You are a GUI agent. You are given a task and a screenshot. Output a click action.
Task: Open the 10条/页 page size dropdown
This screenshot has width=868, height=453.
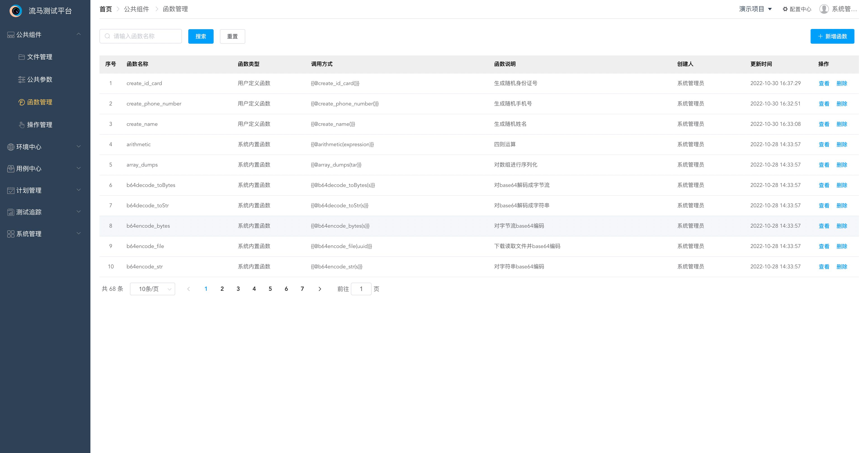(152, 289)
